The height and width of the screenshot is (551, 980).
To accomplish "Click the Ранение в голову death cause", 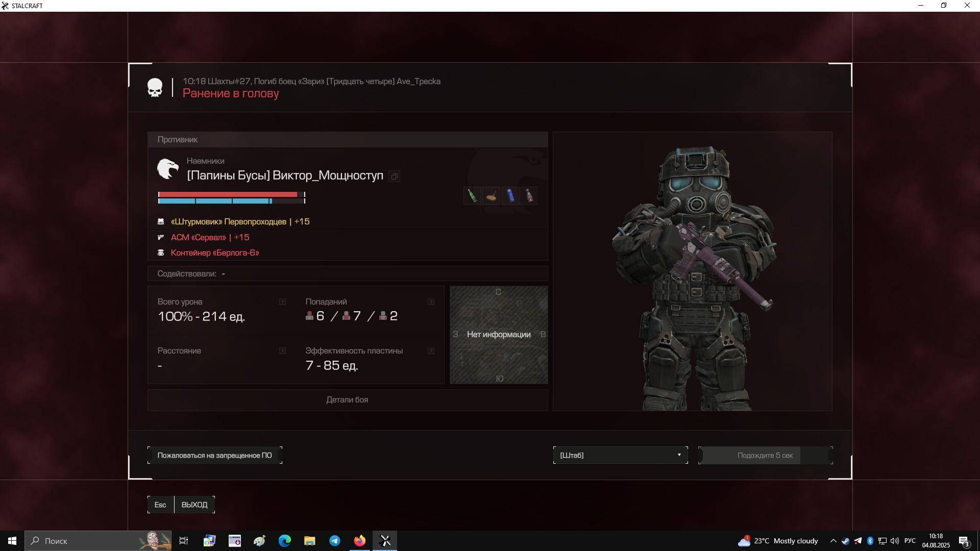I will click(231, 93).
